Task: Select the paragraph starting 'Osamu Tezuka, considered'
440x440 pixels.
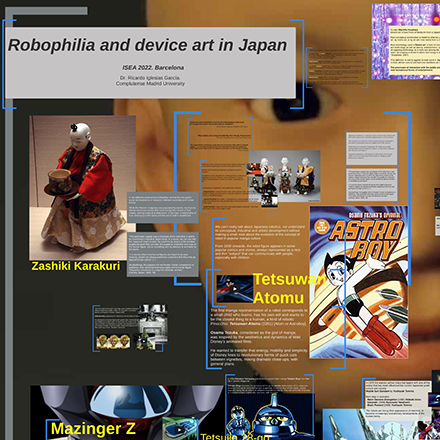Action: click(255, 337)
